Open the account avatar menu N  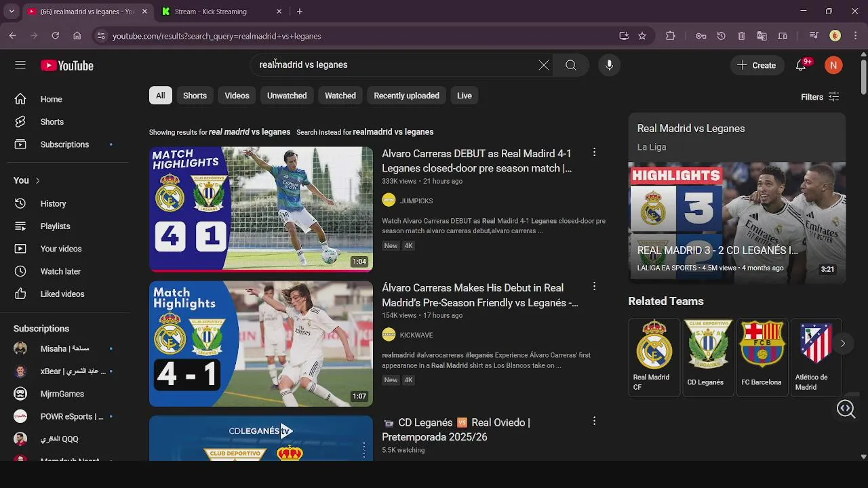[x=833, y=65]
